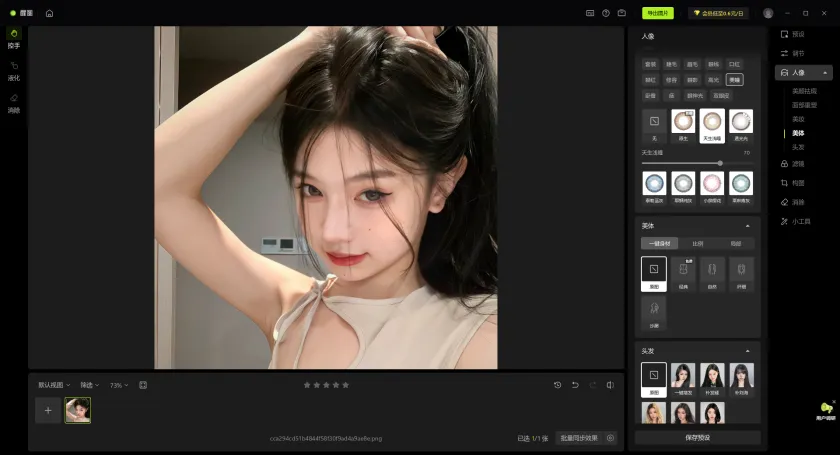
Task: Choose the blue-gray contact lens swatch
Action: [x=654, y=188]
